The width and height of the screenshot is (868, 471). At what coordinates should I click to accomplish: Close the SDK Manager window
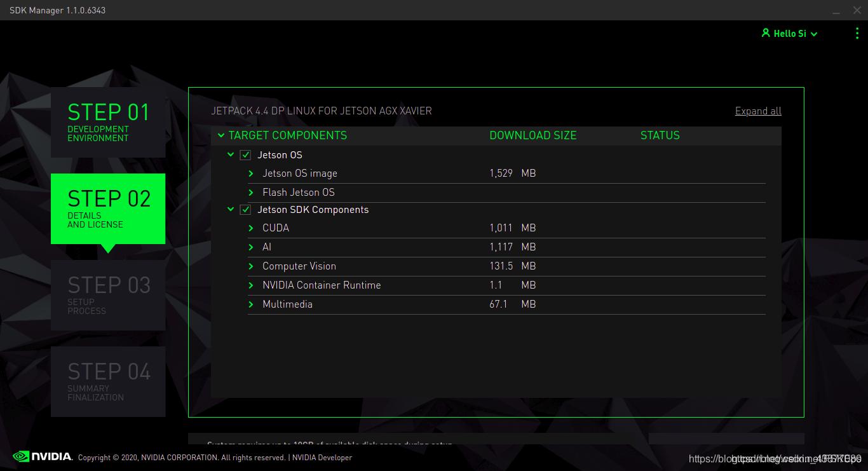point(857,10)
